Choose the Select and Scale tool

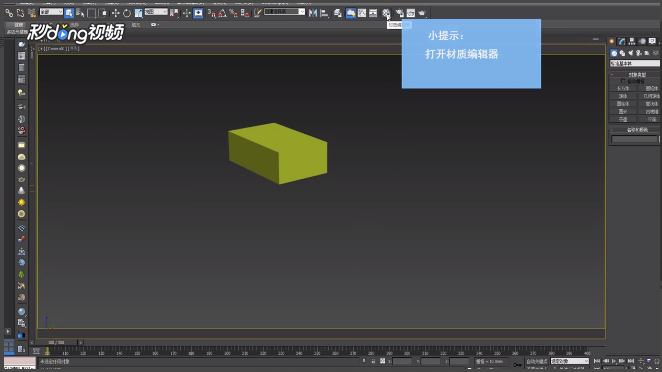point(138,13)
